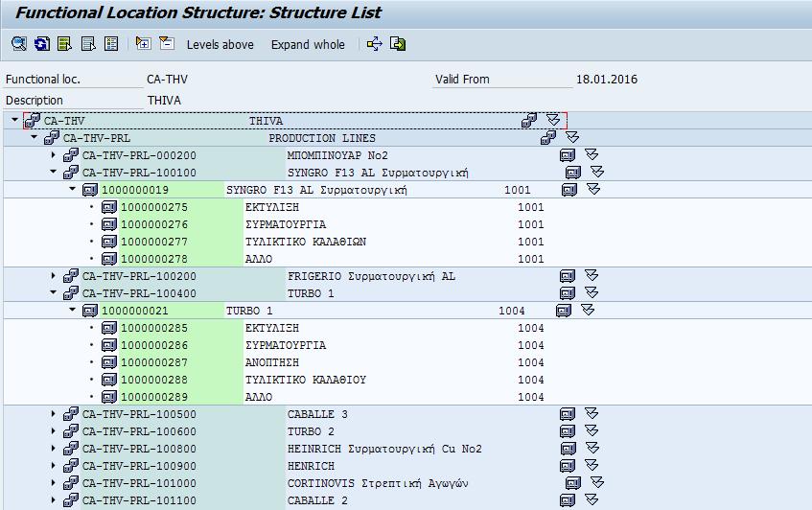Click funnel icon on THIVA row
The height and width of the screenshot is (510, 812).
(x=553, y=120)
